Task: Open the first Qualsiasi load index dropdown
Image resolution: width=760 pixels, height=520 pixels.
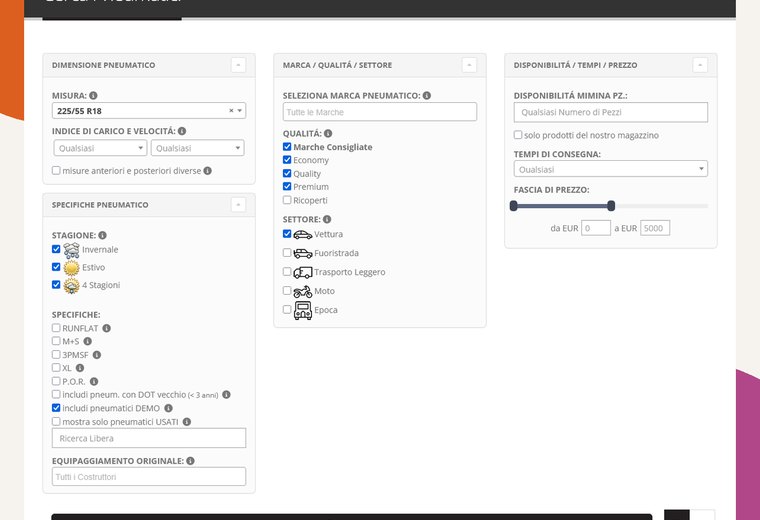Action: pos(100,148)
